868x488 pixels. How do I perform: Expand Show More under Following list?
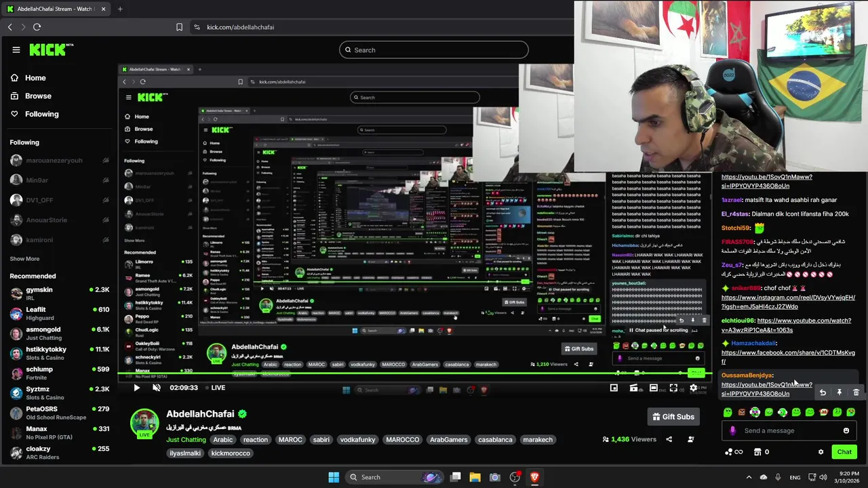click(24, 259)
